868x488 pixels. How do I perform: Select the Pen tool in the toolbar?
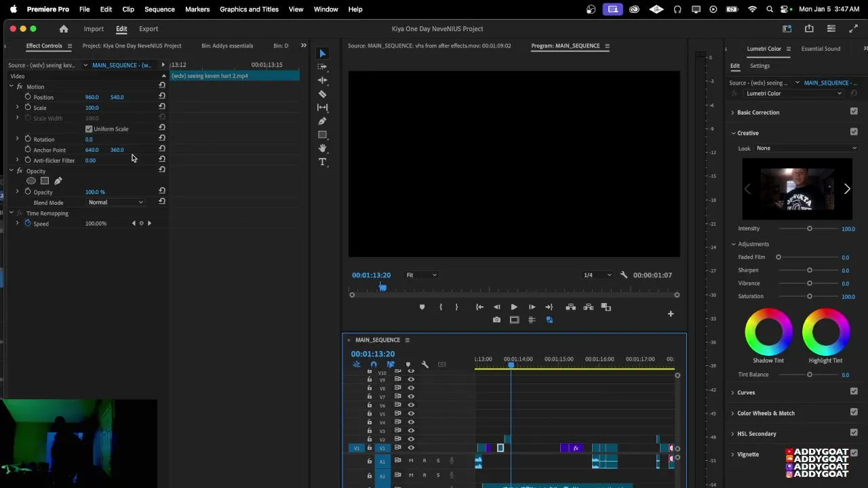322,121
